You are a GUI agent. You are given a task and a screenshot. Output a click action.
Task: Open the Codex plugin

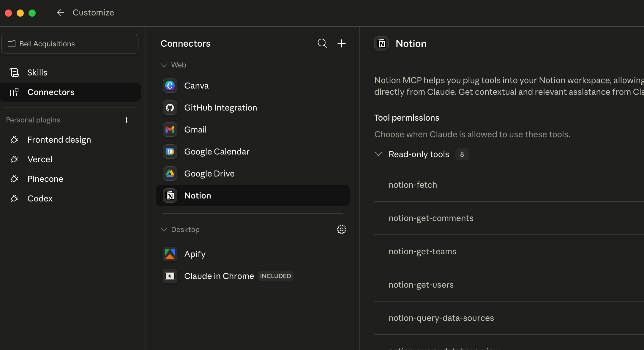click(70, 198)
